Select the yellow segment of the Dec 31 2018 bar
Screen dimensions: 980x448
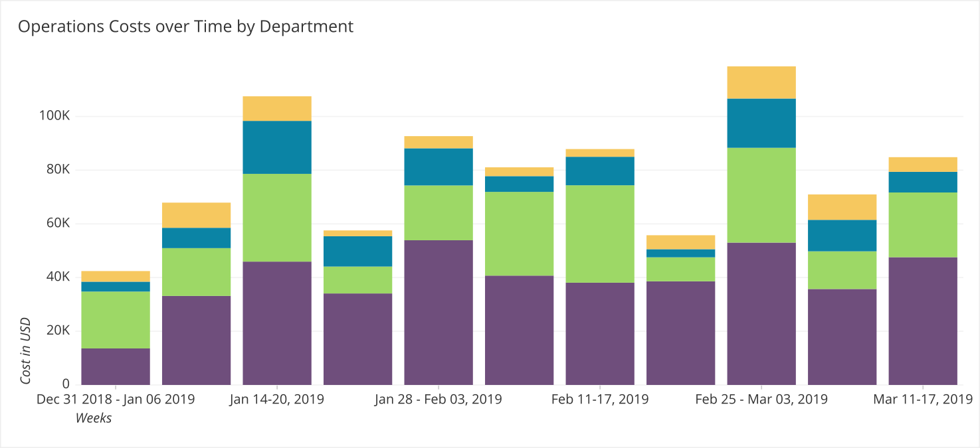point(116,277)
